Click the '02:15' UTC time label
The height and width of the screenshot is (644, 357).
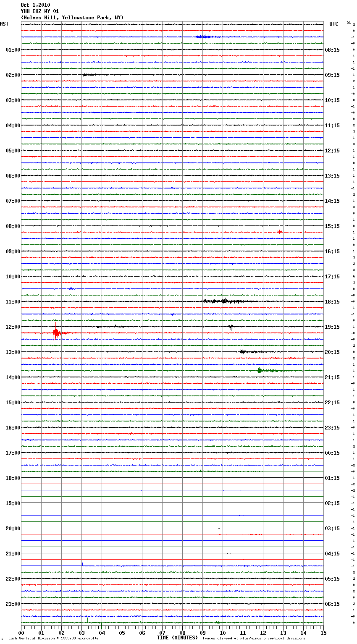pyautogui.click(x=332, y=503)
